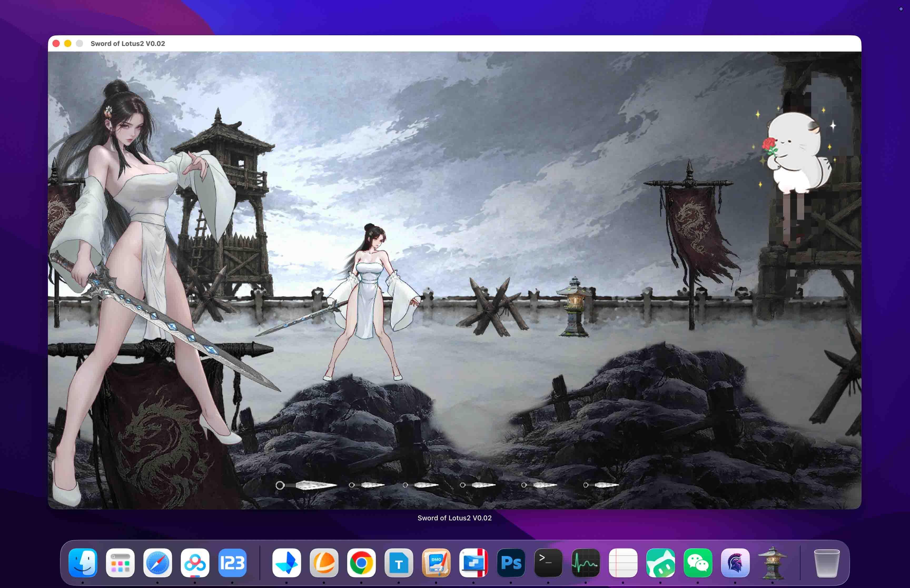The height and width of the screenshot is (588, 910).
Task: Open the Trash in the dock
Action: pyautogui.click(x=827, y=563)
